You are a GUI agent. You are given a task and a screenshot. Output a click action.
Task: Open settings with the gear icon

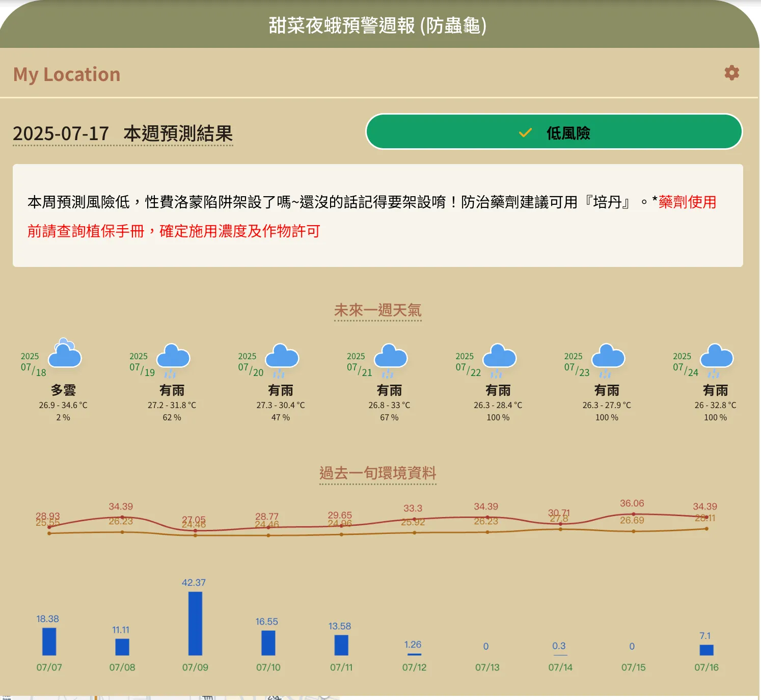click(731, 73)
